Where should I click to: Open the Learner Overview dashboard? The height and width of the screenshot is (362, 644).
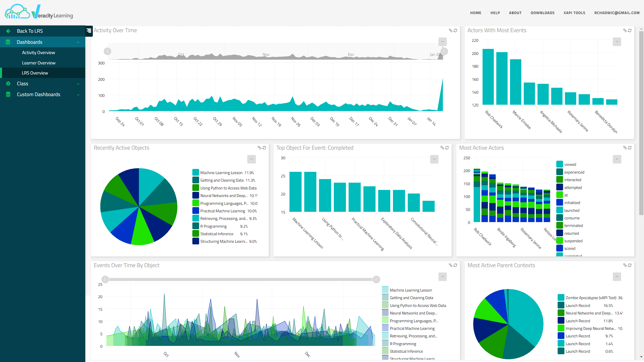tap(39, 63)
